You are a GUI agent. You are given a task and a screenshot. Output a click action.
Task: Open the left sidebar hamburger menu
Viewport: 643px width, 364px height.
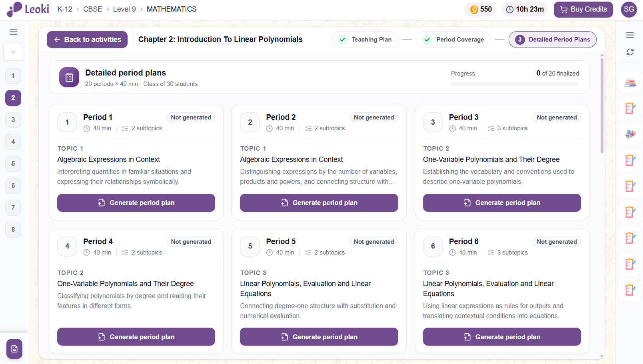coord(13,32)
